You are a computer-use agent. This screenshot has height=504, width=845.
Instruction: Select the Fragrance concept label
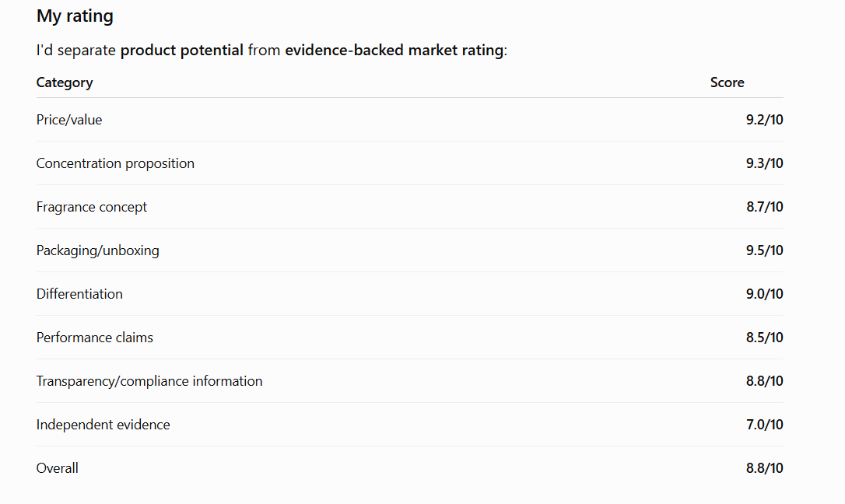[92, 207]
